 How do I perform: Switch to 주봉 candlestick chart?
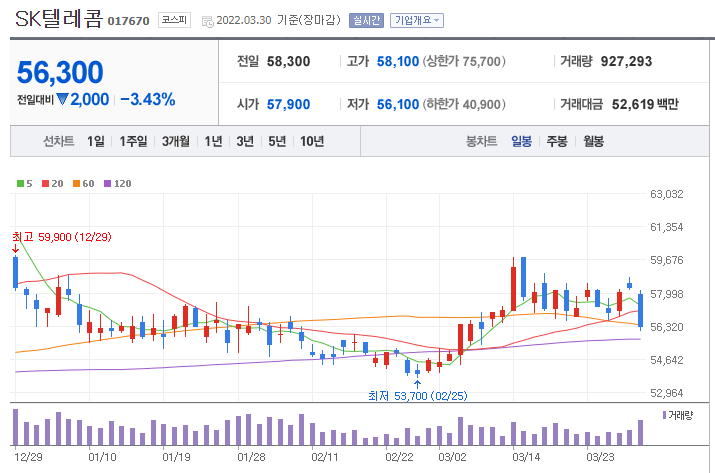(x=557, y=141)
